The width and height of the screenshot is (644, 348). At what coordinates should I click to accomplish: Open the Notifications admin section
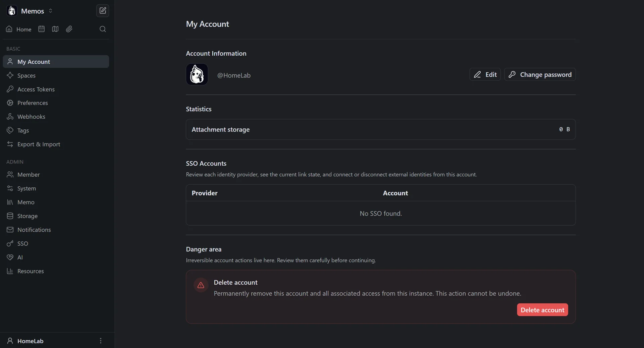click(x=56, y=230)
